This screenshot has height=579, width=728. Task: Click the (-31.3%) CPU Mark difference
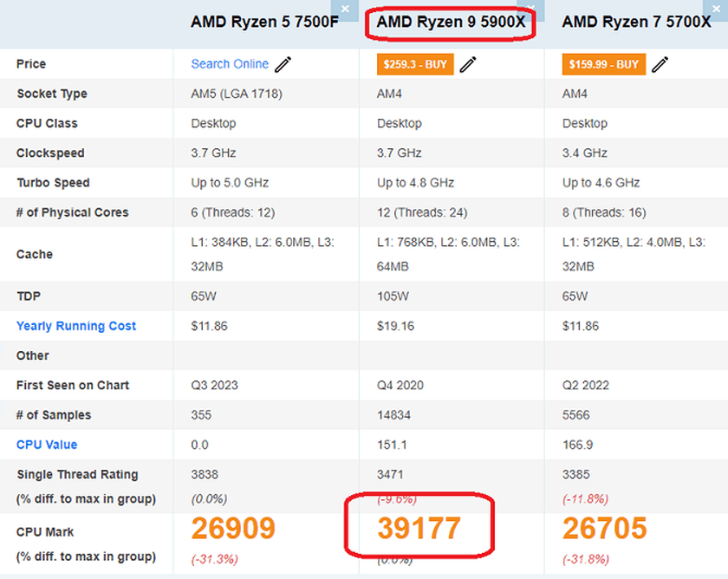click(215, 559)
